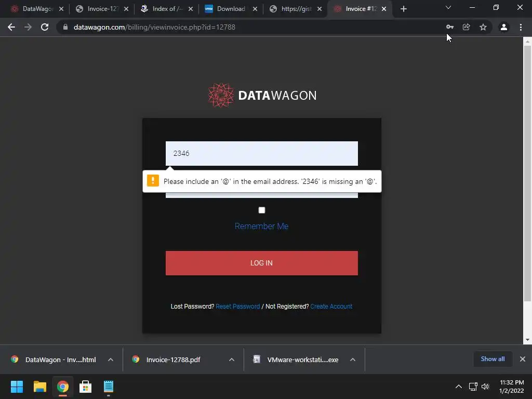Expand options for VMware exe download

click(x=353, y=360)
